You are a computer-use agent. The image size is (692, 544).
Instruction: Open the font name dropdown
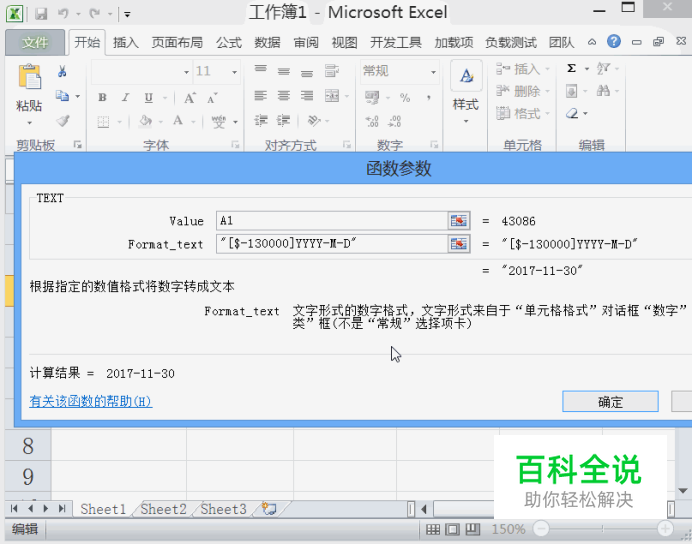click(x=187, y=71)
